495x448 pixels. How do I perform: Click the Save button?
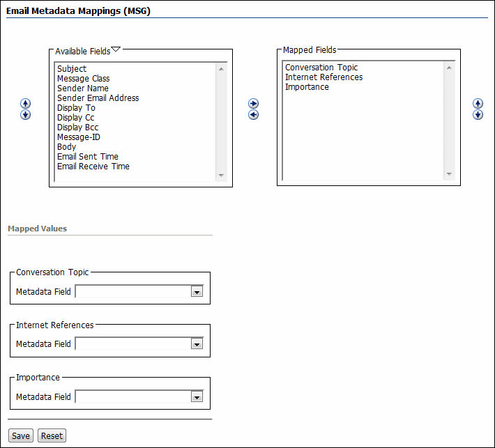tap(21, 435)
